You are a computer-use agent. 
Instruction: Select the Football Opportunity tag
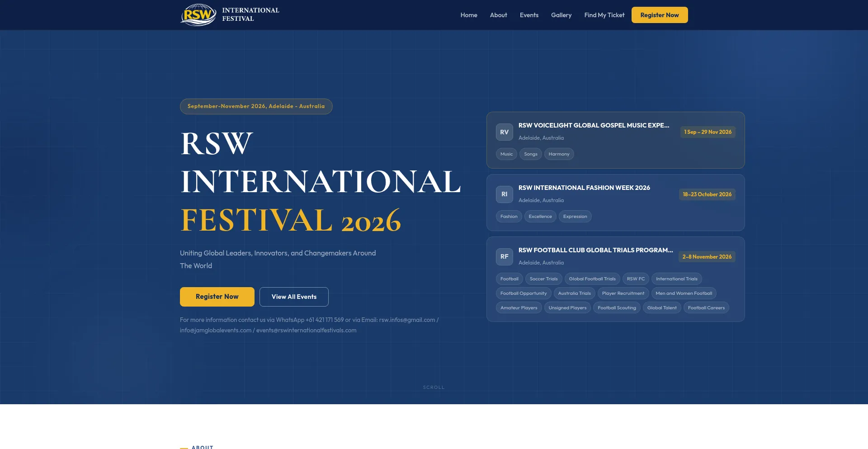coord(524,293)
